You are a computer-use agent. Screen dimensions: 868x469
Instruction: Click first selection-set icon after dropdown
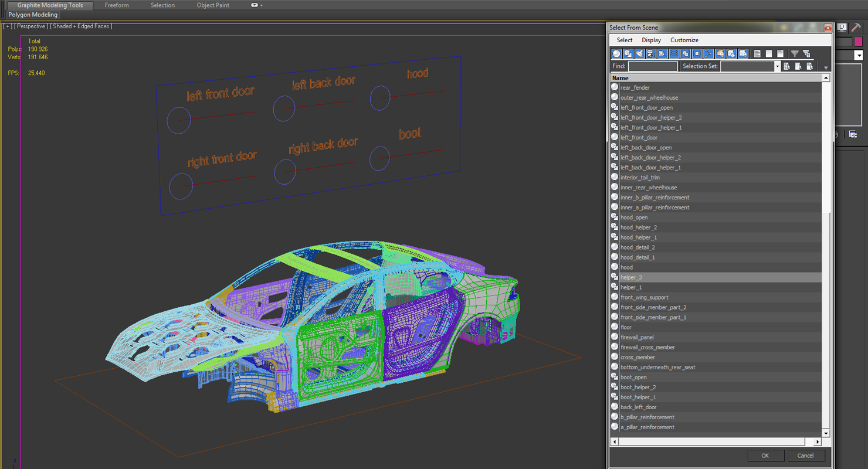tap(787, 66)
